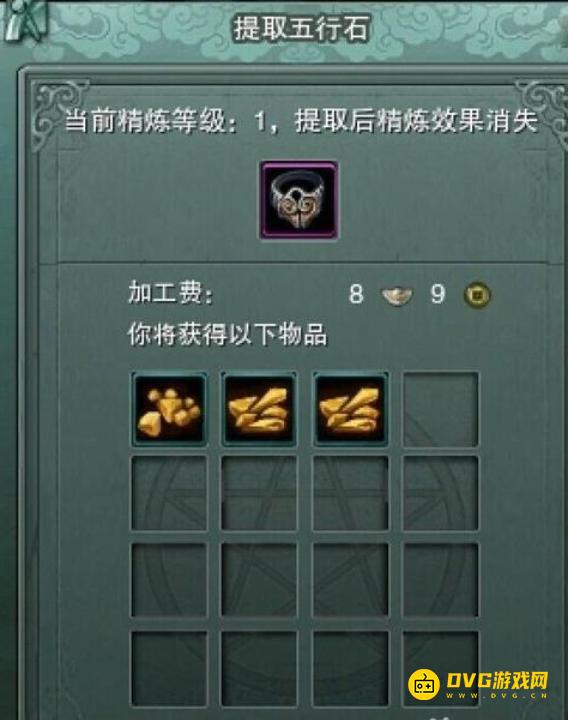Click the purple-bordered ring equipment slot
The width and height of the screenshot is (568, 720).
[x=299, y=200]
